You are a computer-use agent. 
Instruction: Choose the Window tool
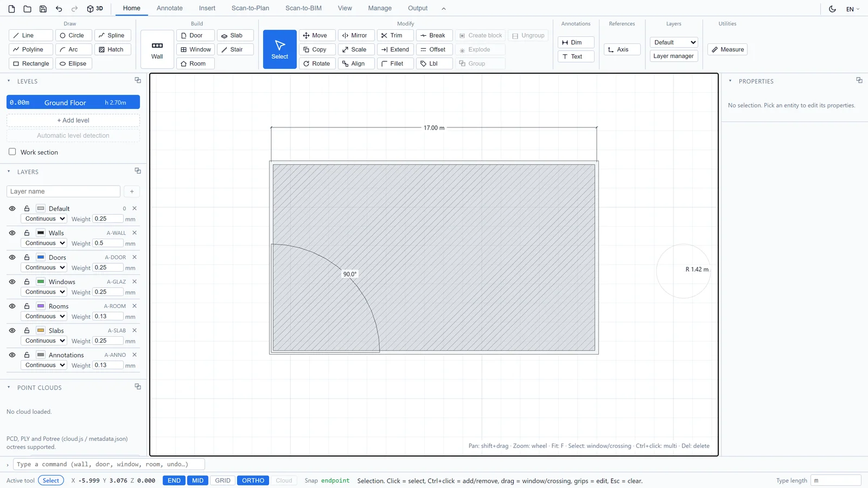click(195, 49)
